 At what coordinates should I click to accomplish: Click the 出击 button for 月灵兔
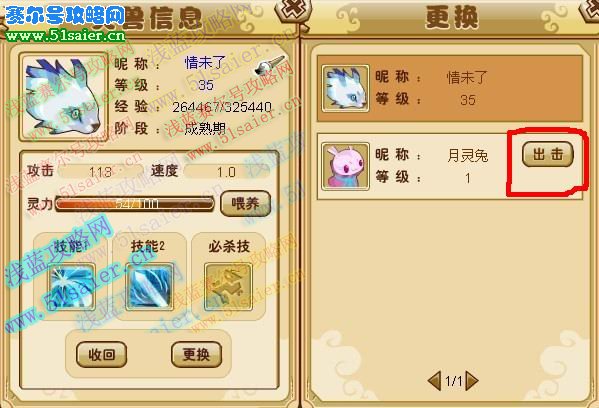click(548, 154)
